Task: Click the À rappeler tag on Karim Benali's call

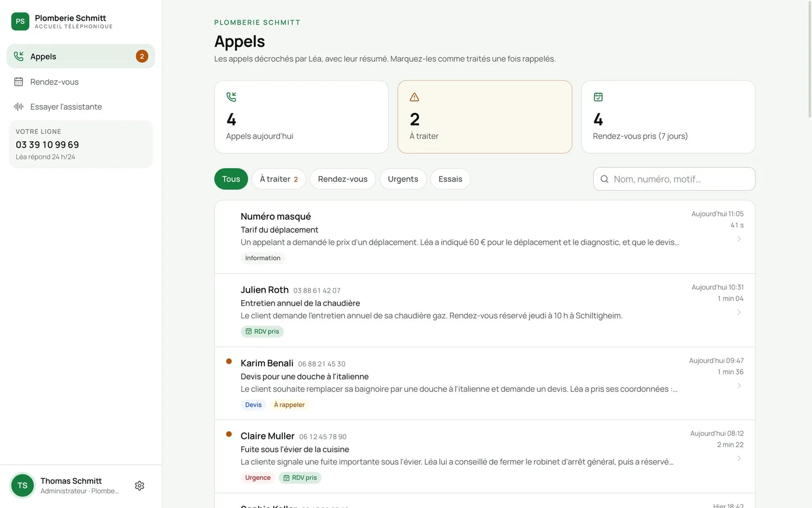Action: pyautogui.click(x=289, y=405)
